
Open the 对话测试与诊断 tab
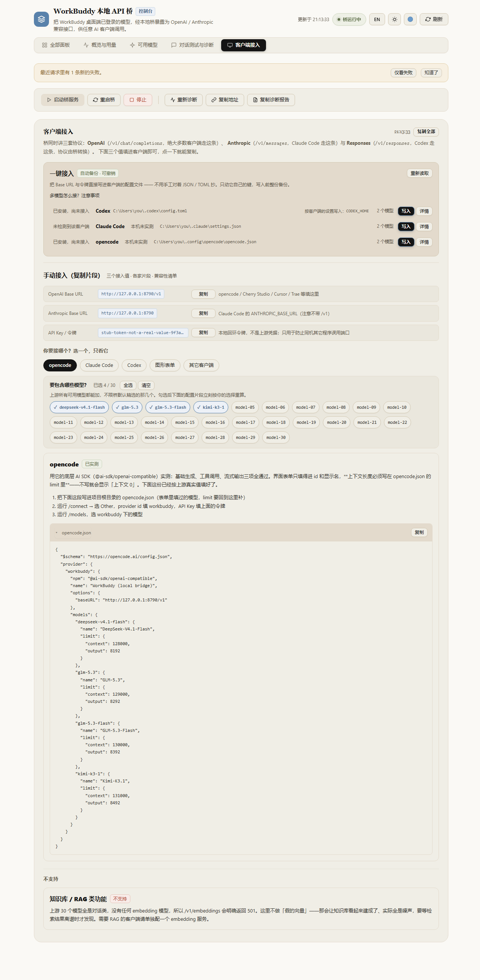(192, 45)
